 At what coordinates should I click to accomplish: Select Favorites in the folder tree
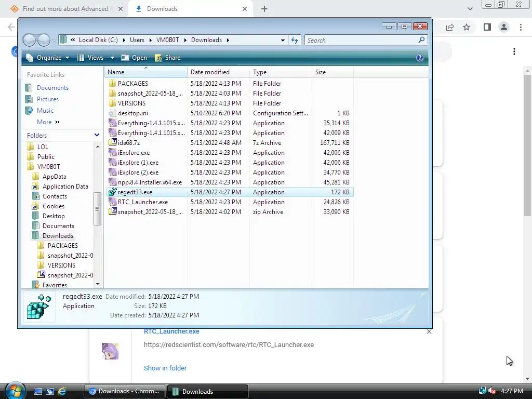pos(54,285)
